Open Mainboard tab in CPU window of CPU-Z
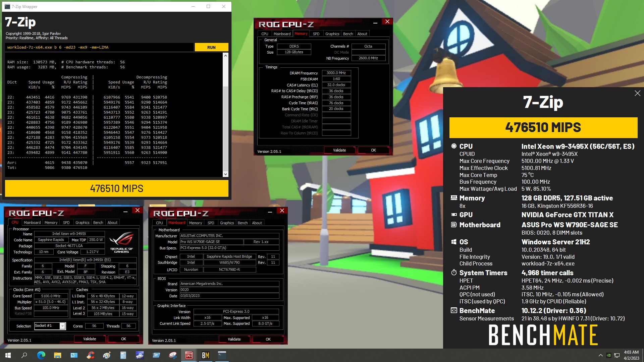 point(32,223)
